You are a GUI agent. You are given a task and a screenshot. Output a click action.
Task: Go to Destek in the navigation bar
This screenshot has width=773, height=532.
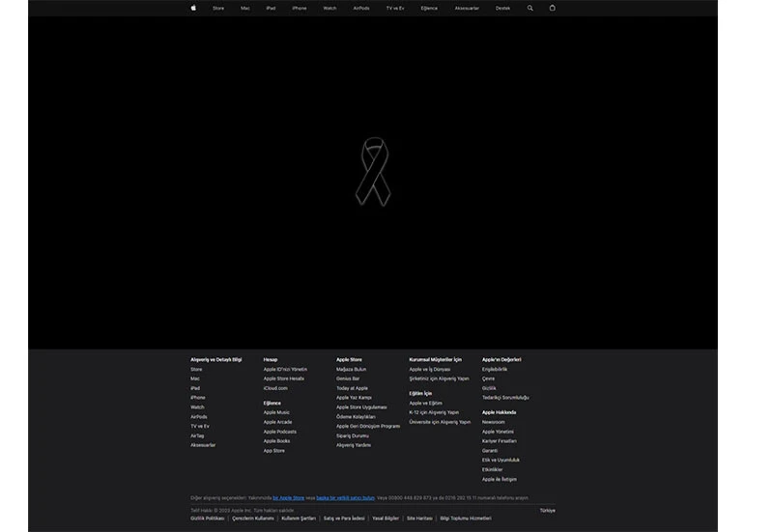pyautogui.click(x=502, y=8)
